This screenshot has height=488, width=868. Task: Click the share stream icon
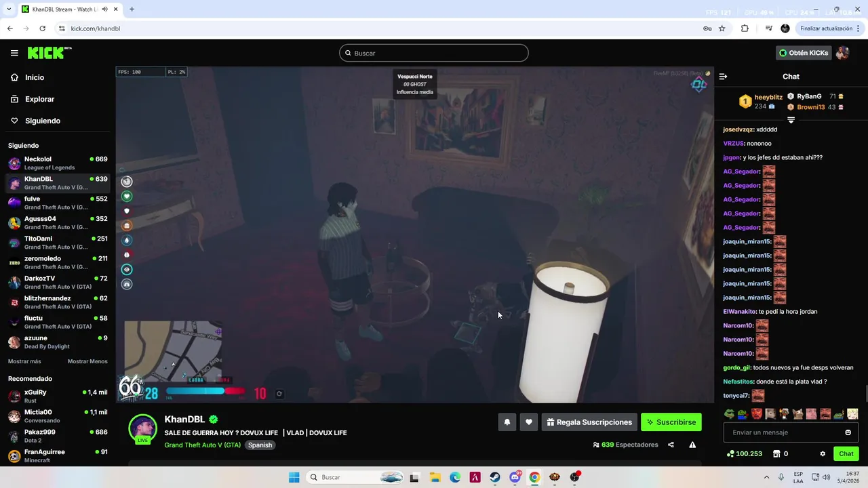coord(671,445)
